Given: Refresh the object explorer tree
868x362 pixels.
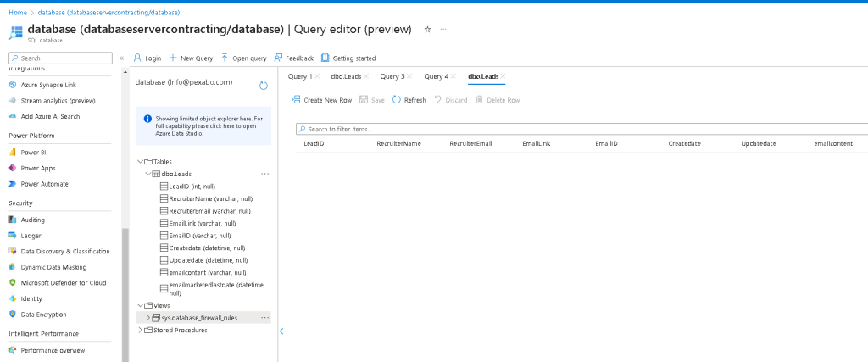Looking at the screenshot, I should 264,86.
